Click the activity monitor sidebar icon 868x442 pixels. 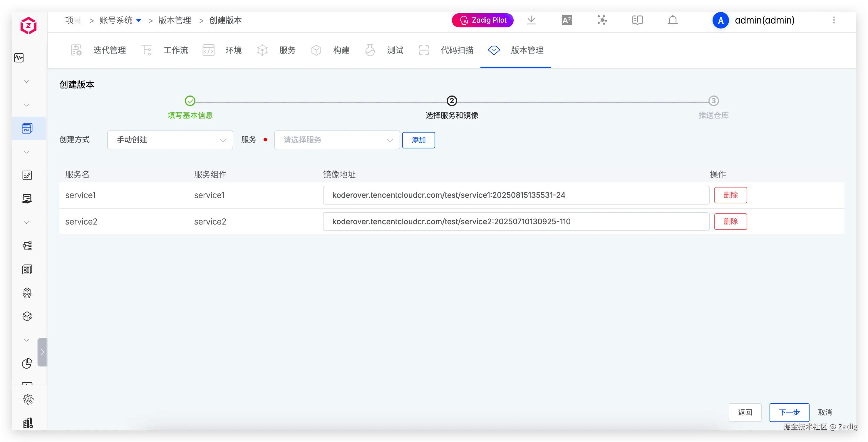(19, 58)
